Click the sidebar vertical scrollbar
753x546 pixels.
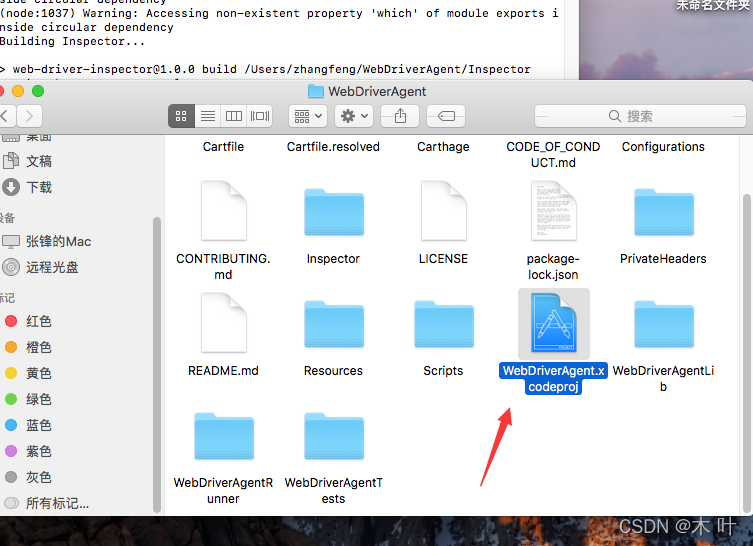tap(157, 365)
